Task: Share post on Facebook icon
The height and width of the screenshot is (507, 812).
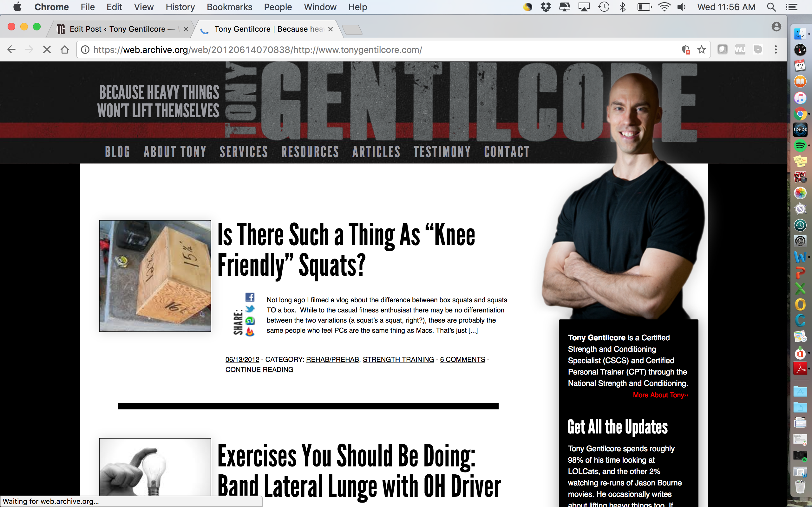Action: [250, 297]
